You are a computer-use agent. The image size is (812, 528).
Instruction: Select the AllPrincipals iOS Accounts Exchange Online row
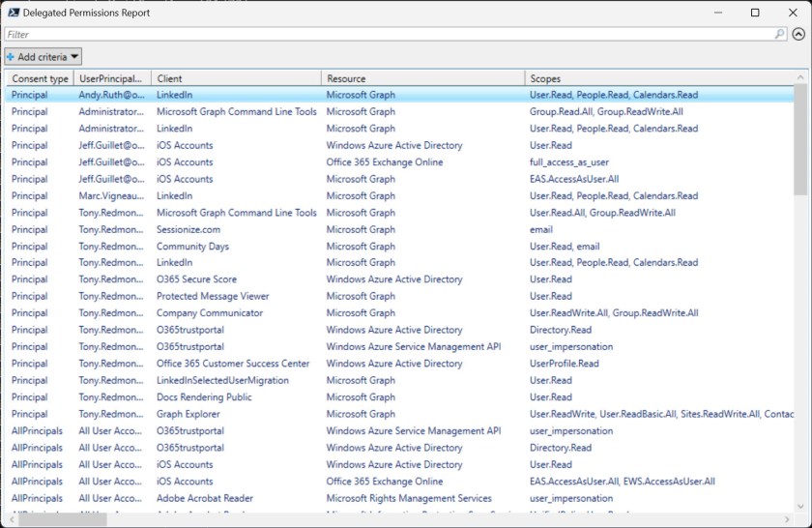pyautogui.click(x=400, y=482)
